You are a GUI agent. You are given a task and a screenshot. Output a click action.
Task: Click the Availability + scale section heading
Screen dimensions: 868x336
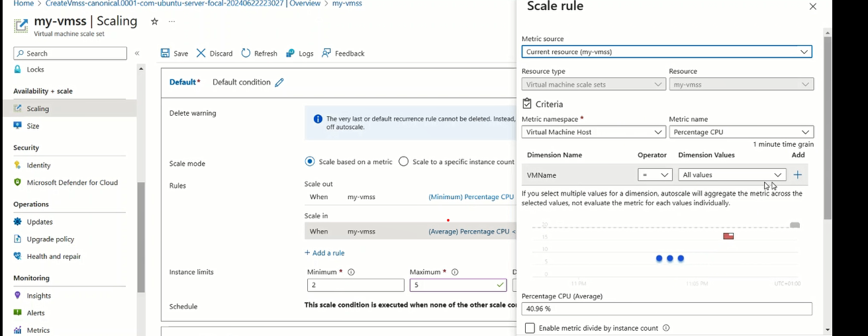43,91
